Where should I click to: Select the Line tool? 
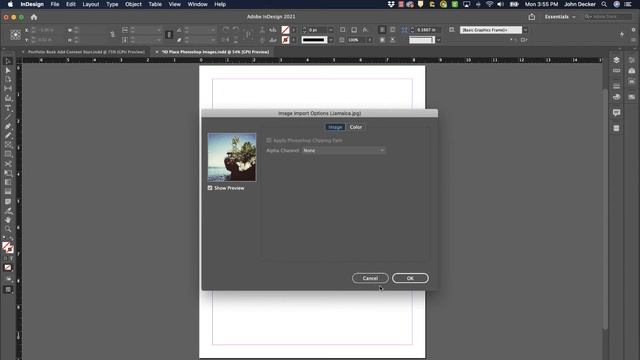8,118
